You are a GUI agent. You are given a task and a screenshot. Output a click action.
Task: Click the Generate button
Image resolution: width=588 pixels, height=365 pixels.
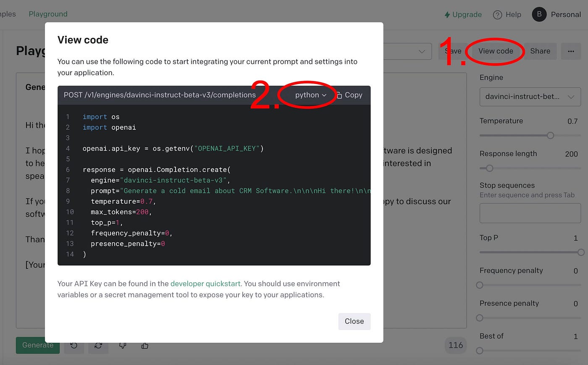(38, 345)
